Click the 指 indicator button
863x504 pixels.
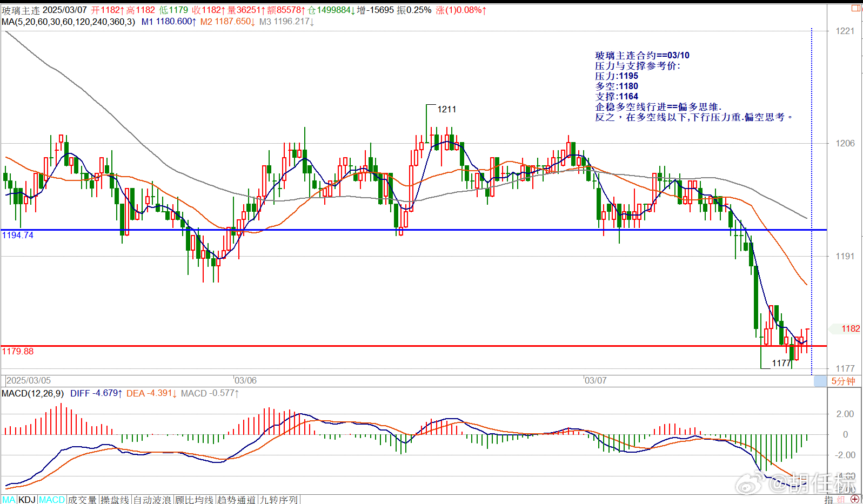(x=829, y=500)
